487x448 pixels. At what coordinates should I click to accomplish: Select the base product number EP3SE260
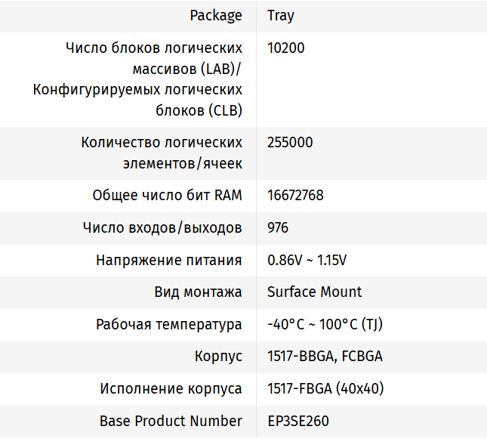coord(297,422)
